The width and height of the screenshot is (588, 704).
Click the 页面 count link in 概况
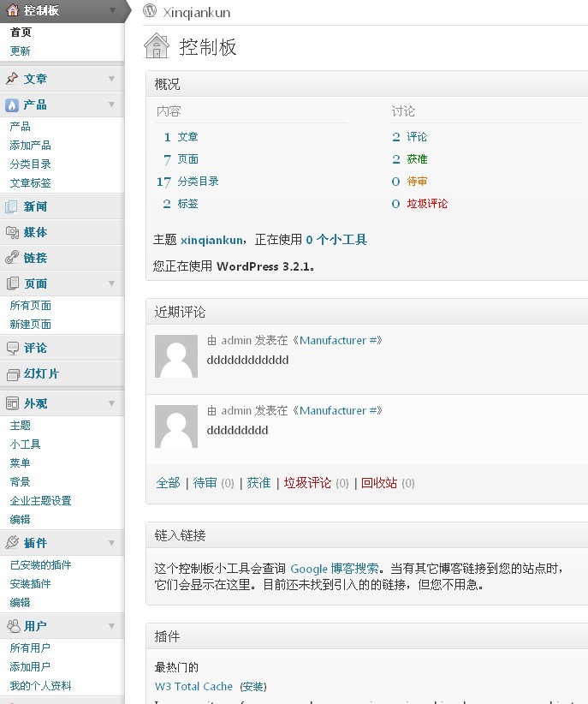click(x=187, y=159)
